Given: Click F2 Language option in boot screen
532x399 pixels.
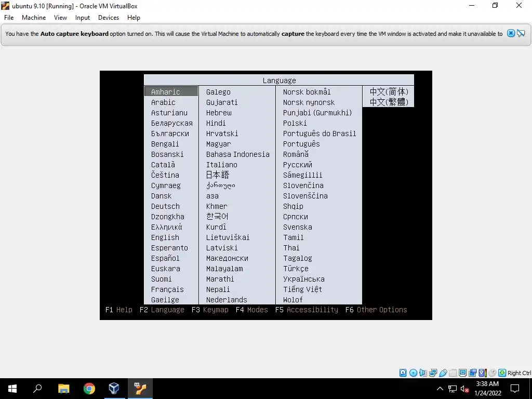Looking at the screenshot, I should 162,310.
